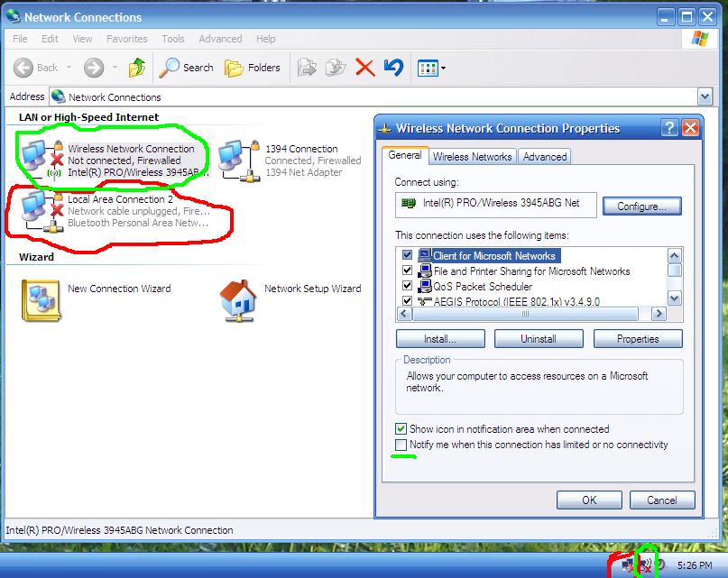Expand the Forward button history arrow

tap(115, 68)
